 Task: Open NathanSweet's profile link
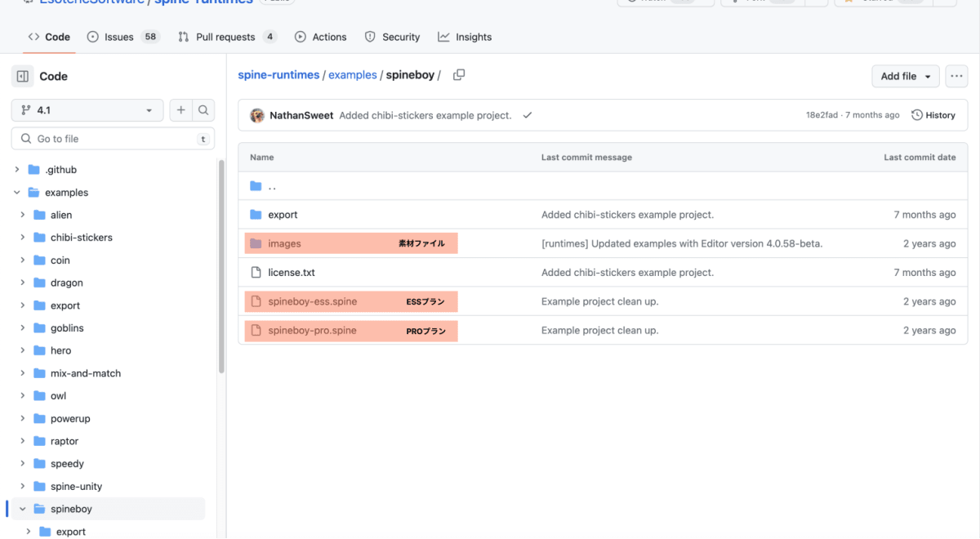coord(301,115)
